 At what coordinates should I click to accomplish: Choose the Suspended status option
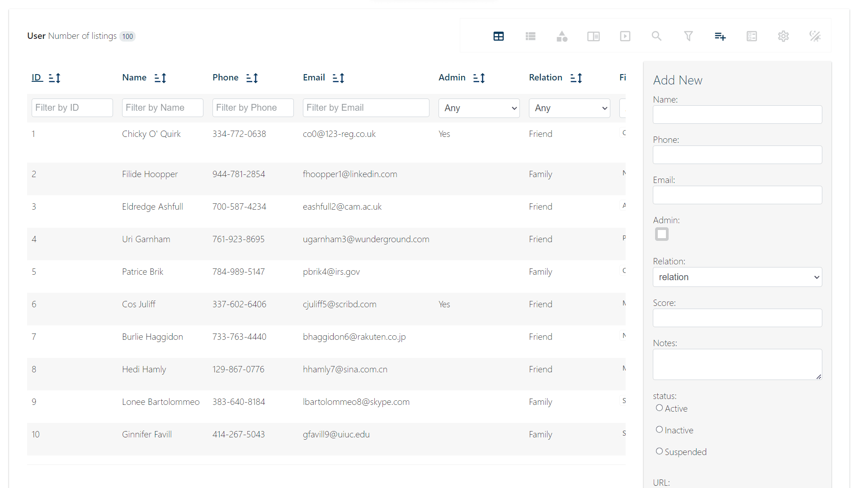click(x=659, y=451)
